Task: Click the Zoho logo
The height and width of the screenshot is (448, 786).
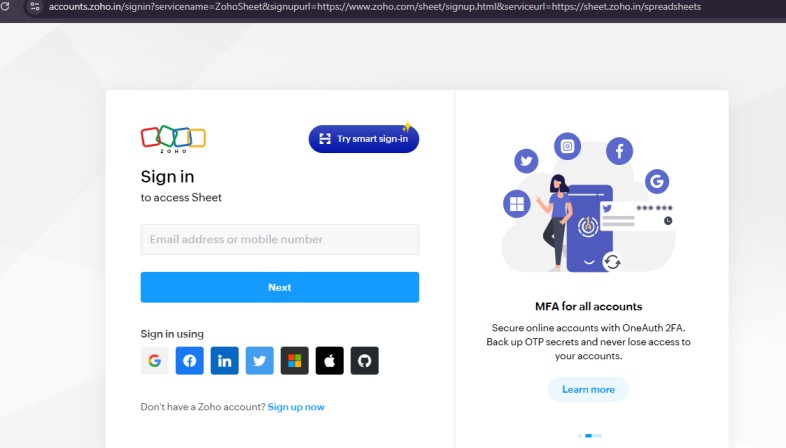Action: [x=173, y=139]
